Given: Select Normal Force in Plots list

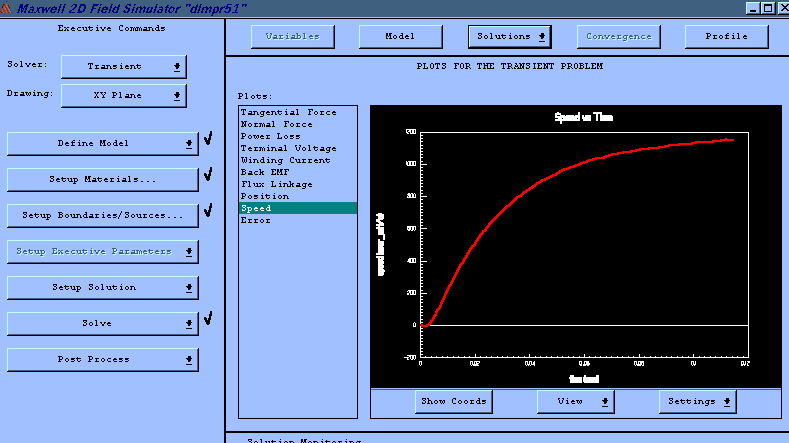Looking at the screenshot, I should pos(298,124).
